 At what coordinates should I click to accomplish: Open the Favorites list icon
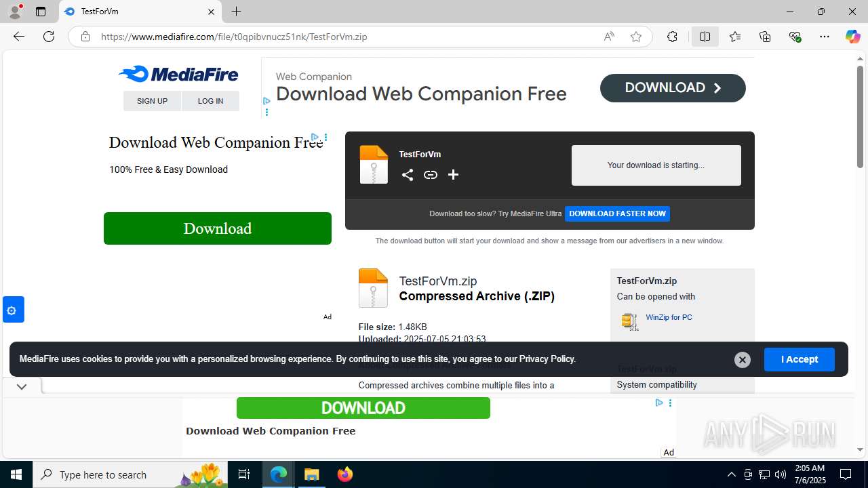click(735, 37)
